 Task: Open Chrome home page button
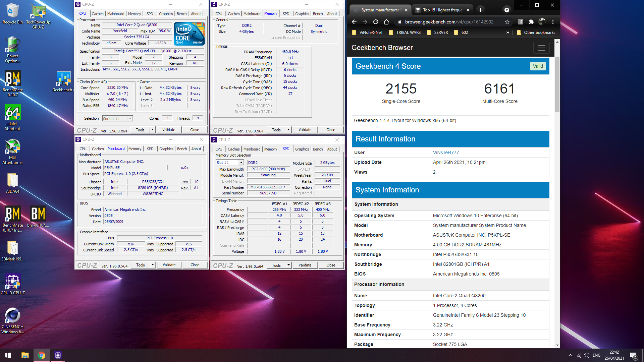tap(386, 22)
